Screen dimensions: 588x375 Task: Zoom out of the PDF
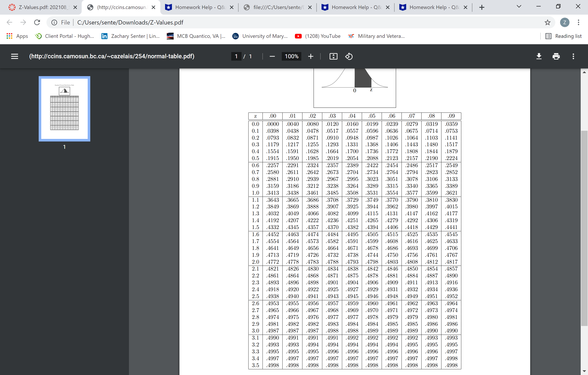[272, 56]
